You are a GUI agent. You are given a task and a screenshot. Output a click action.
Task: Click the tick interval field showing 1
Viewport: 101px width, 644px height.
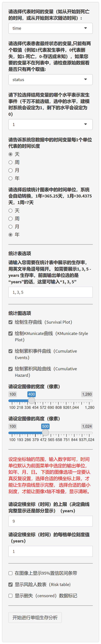pos(51,551)
